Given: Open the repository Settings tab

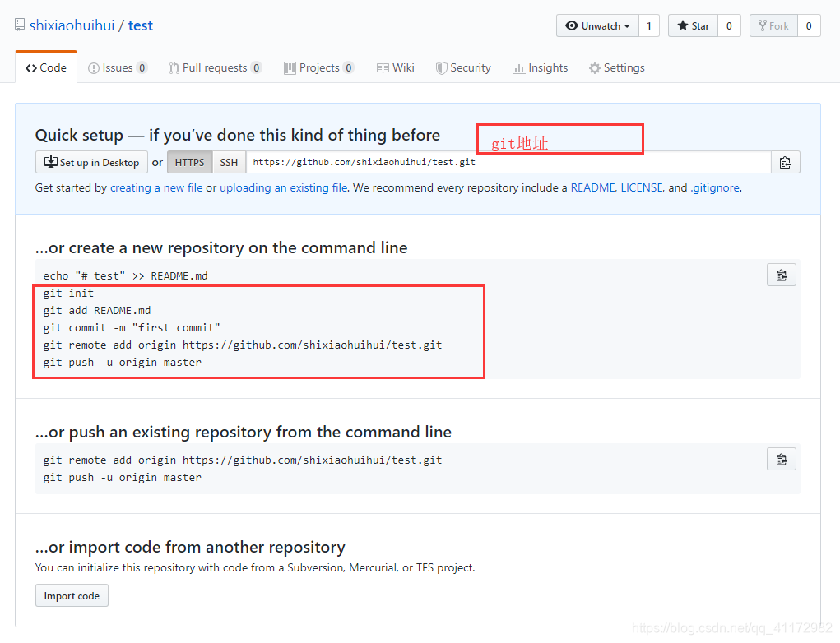Looking at the screenshot, I should (616, 68).
